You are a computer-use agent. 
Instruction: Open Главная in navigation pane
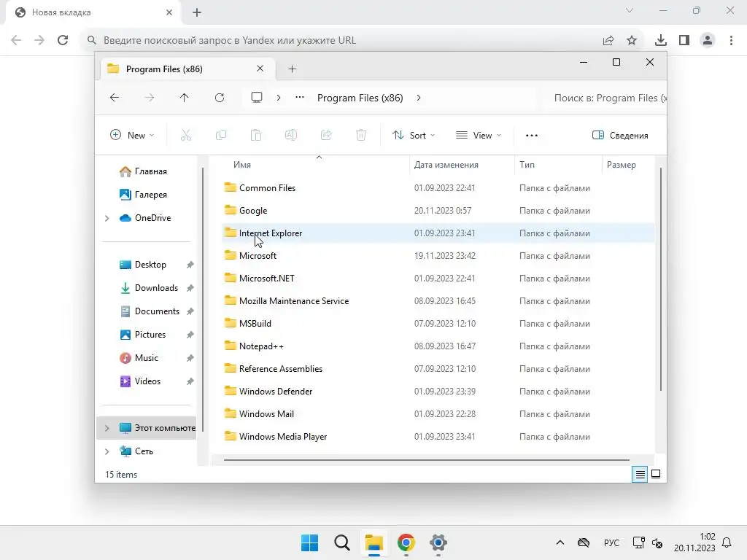[143, 171]
